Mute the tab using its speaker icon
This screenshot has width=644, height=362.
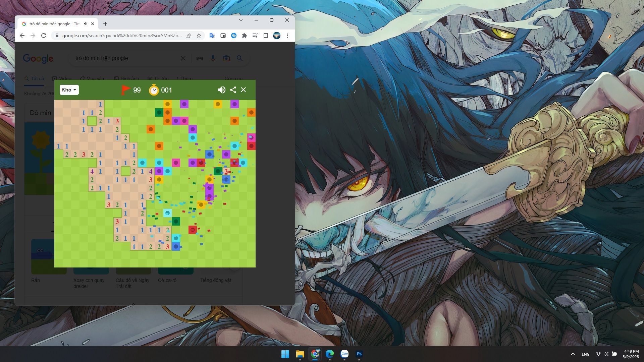85,24
